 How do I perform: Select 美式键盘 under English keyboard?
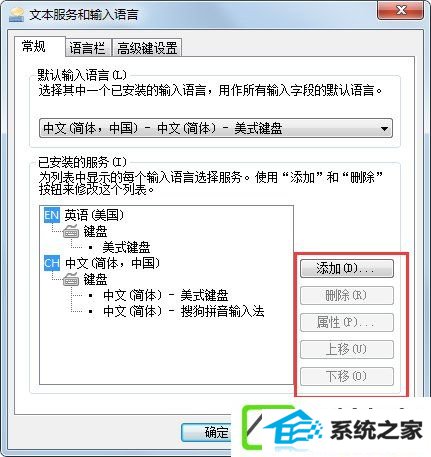point(126,247)
